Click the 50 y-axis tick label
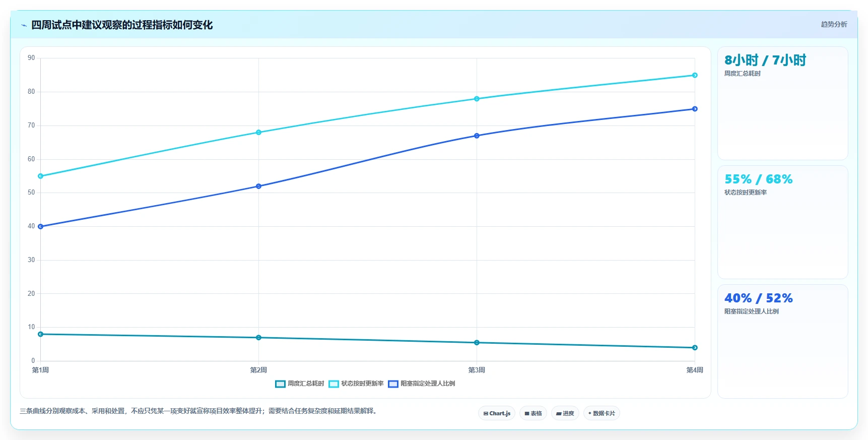Viewport: 868px width, 440px height. [31, 193]
